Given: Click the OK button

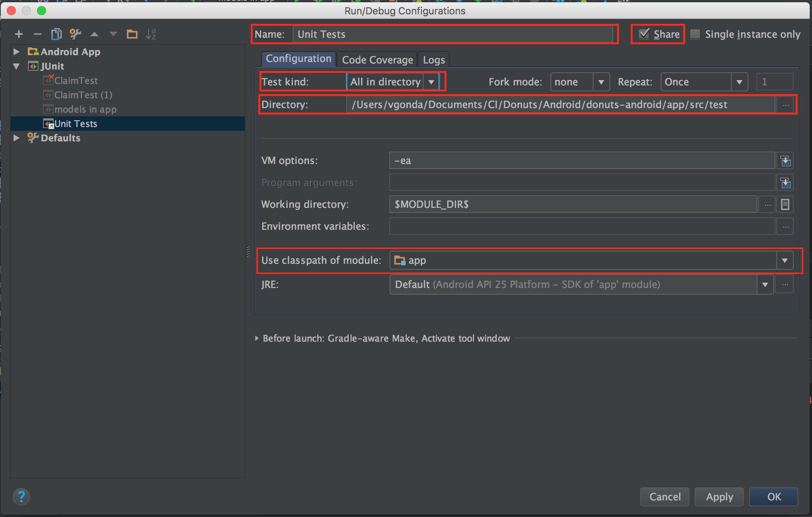Looking at the screenshot, I should (774, 497).
